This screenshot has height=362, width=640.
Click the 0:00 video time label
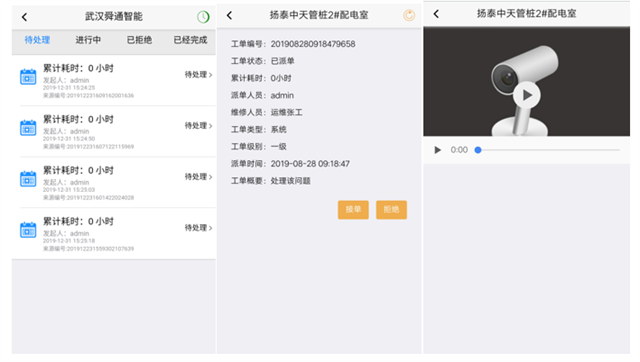[x=459, y=150]
